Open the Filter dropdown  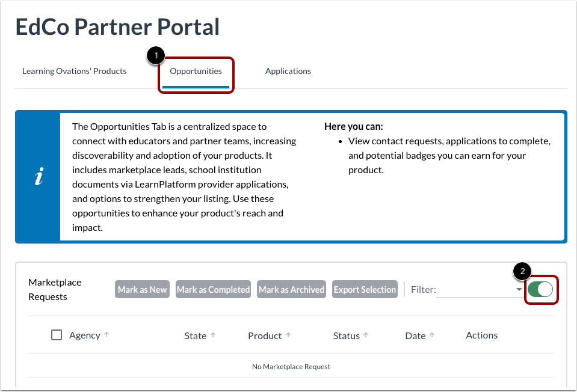point(479,290)
